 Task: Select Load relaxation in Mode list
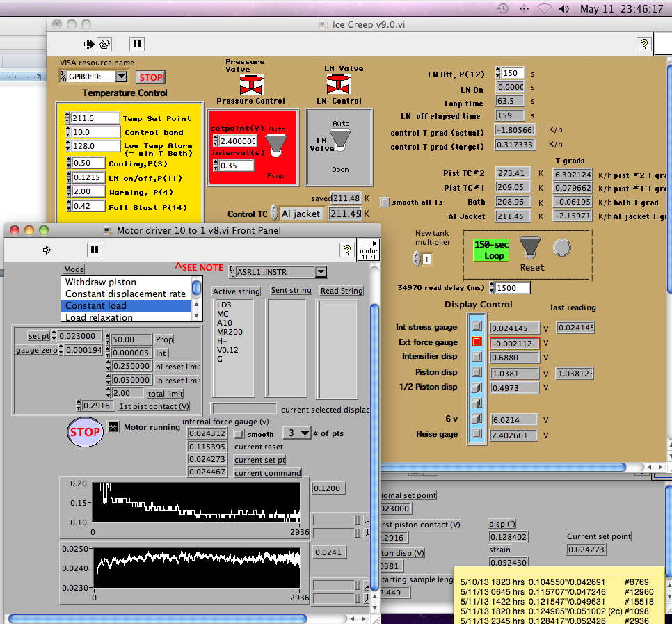point(99,317)
